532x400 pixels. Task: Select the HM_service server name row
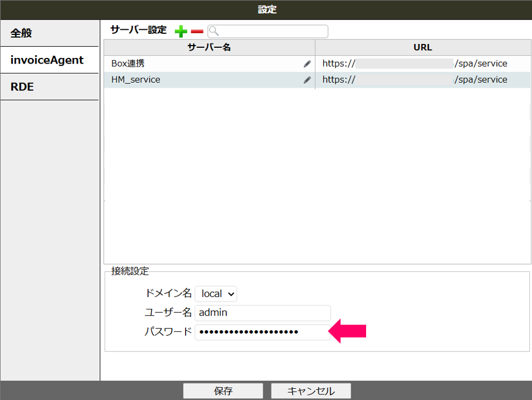[x=202, y=80]
